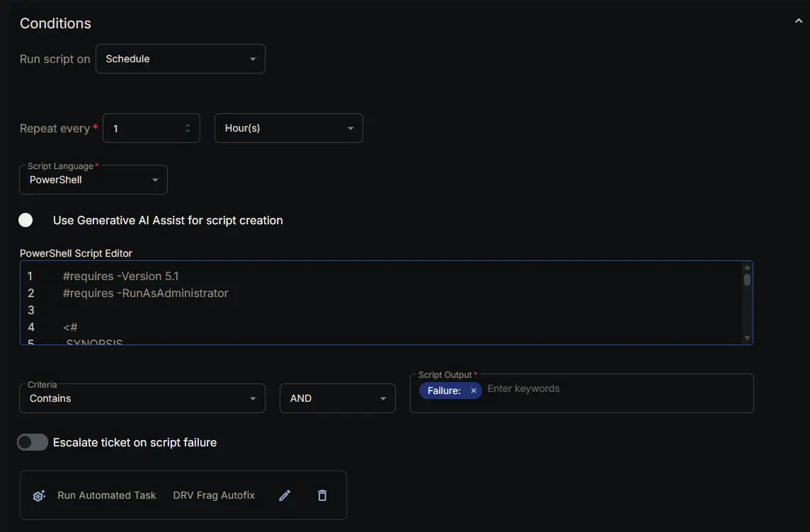Screen dimensions: 810x532
Task: Click the script editor scroll up arrow
Action: point(747,267)
